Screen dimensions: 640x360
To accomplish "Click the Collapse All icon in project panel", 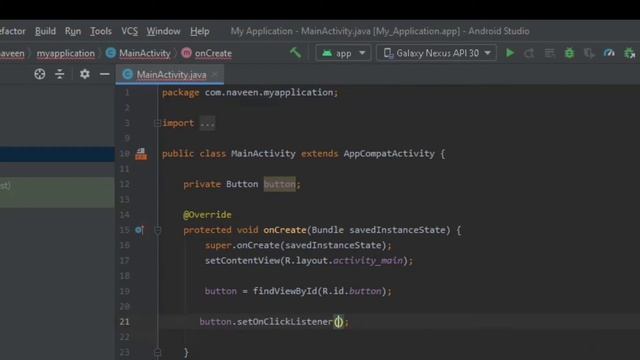I will tap(60, 74).
